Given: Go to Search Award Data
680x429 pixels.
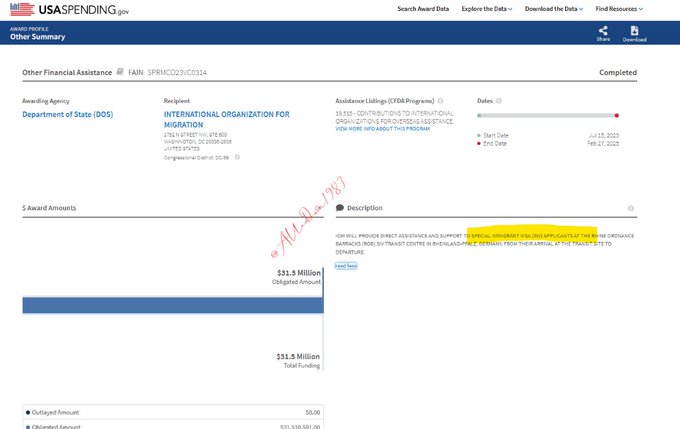Looking at the screenshot, I should point(423,9).
